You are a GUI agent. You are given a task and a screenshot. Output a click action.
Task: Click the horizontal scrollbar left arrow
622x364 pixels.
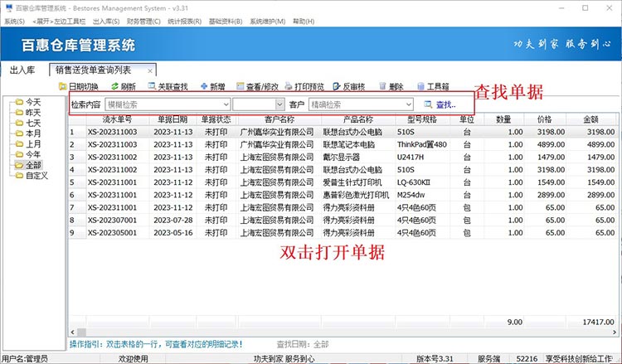[72, 332]
